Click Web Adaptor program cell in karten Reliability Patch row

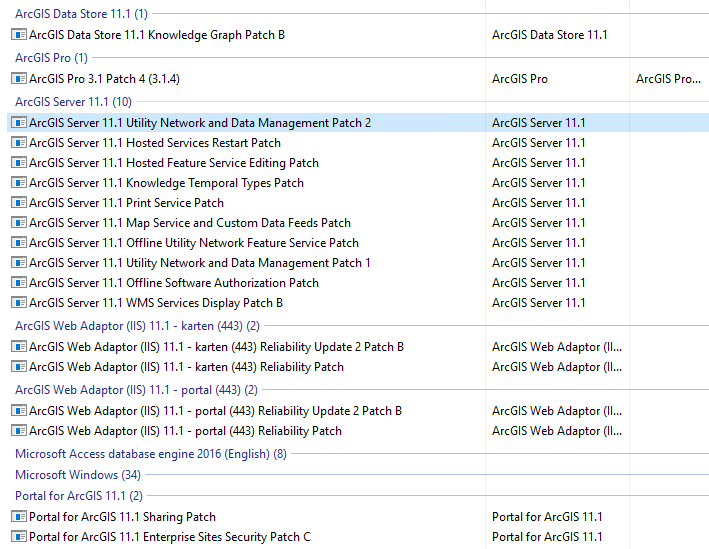click(557, 366)
